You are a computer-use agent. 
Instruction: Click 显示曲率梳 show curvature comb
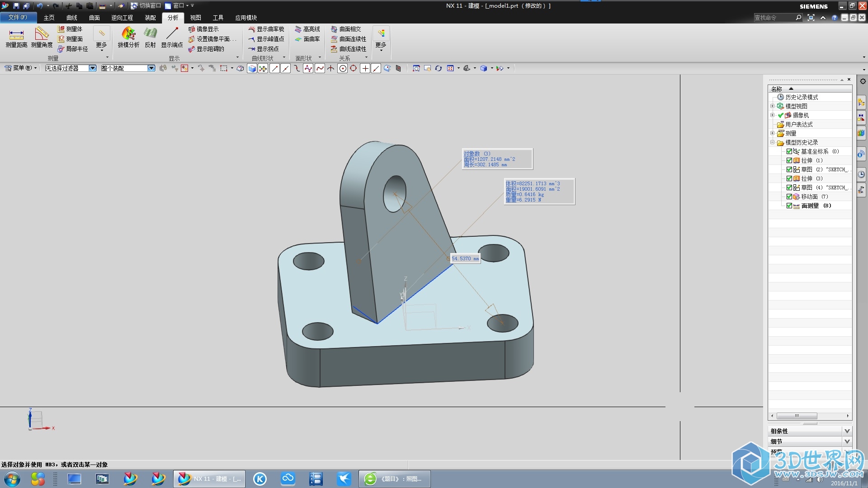[266, 29]
